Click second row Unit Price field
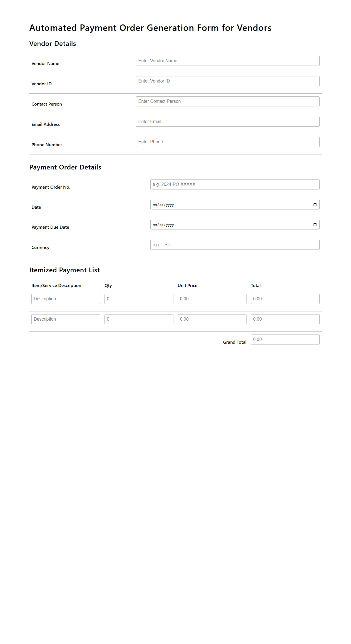 (212, 319)
